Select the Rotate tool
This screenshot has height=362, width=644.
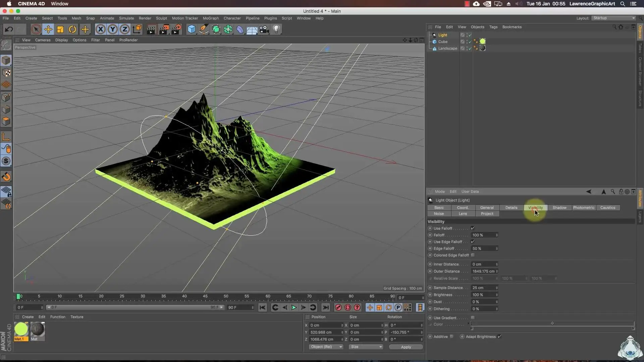[x=72, y=29]
